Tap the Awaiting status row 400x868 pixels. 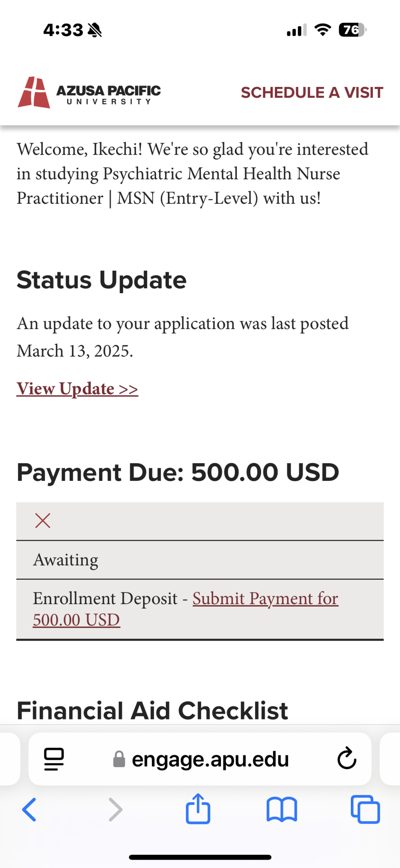[x=200, y=560]
